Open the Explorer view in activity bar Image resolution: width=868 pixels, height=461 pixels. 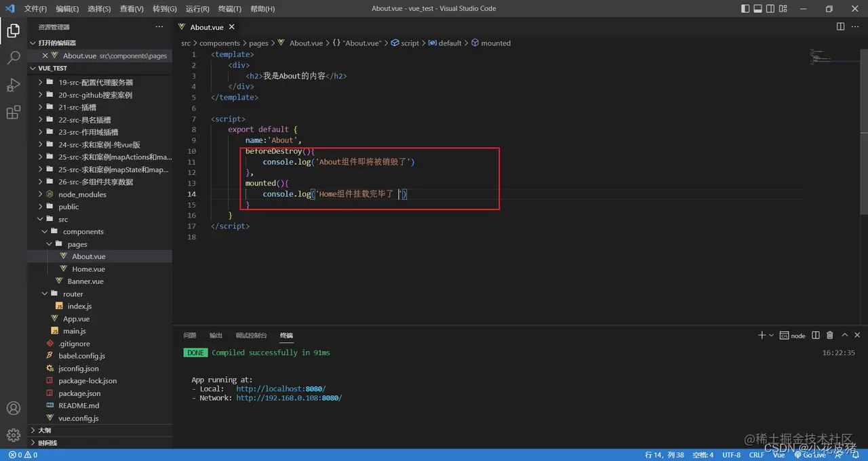(13, 31)
